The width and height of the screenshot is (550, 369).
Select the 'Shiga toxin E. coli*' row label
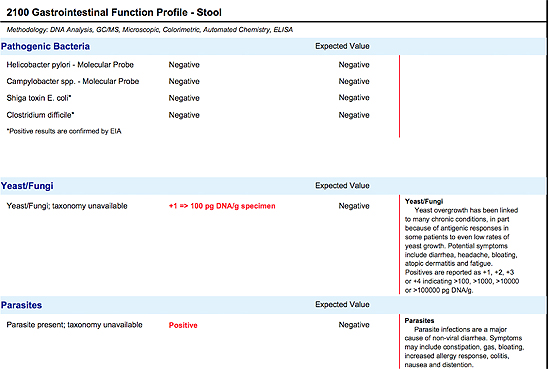(39, 98)
